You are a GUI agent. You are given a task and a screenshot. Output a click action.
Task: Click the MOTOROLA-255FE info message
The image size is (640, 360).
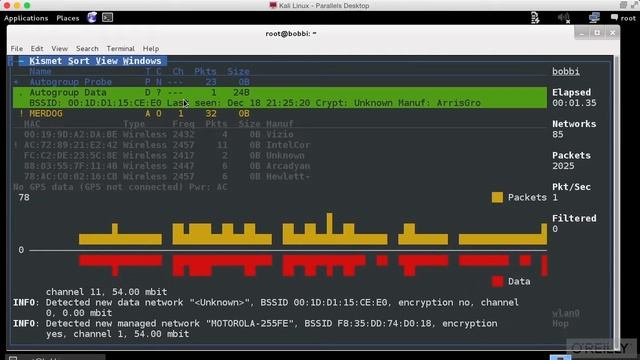255,329
